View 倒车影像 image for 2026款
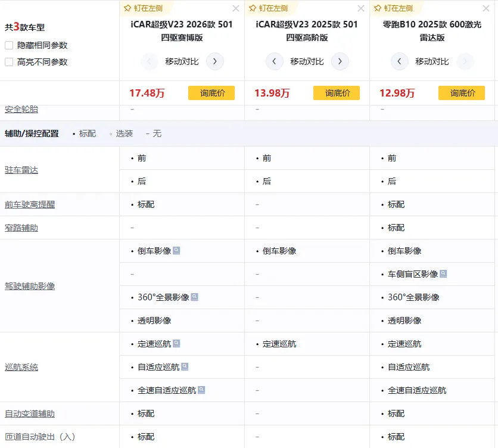Screen dimensions: 498x448 176,250
